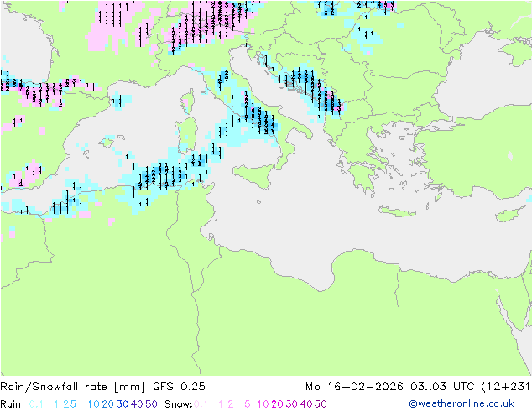
Task: Click the Snow legend value 20
Action: [x=277, y=404]
